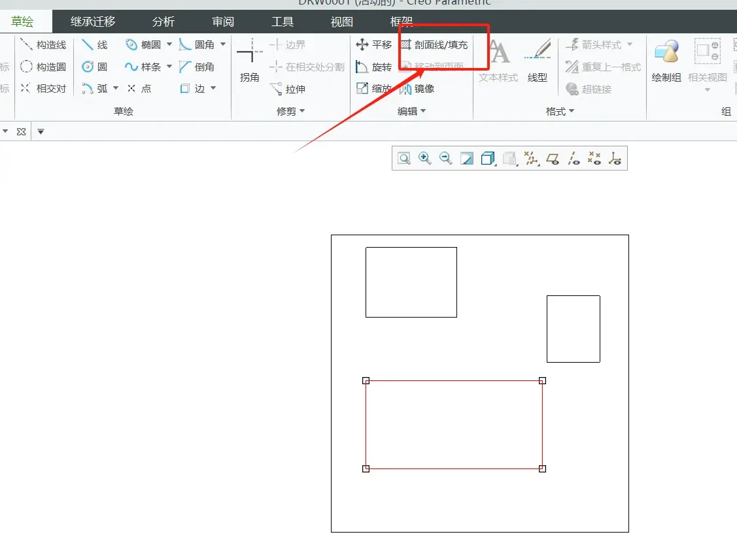Open the 视图 ribbon tab
Screen dimensions: 737x560
[x=342, y=22]
